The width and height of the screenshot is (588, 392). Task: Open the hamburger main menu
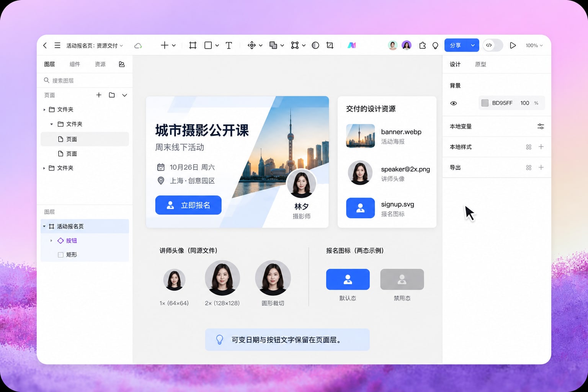(57, 45)
